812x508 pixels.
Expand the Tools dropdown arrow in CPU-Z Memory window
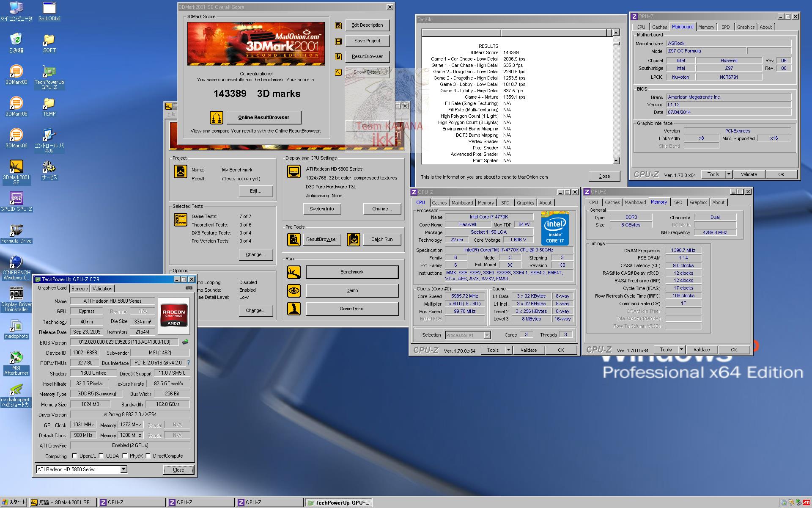click(681, 350)
